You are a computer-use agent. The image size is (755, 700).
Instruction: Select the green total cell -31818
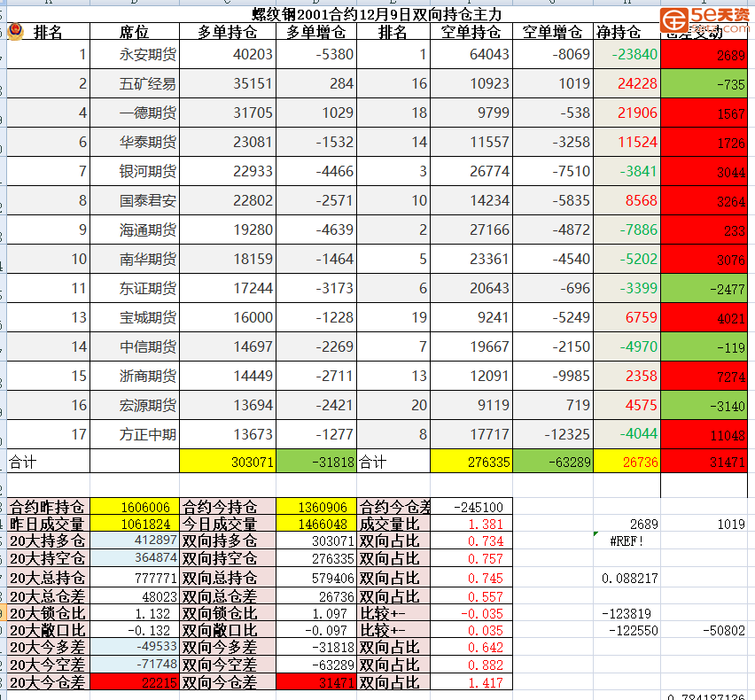315,462
